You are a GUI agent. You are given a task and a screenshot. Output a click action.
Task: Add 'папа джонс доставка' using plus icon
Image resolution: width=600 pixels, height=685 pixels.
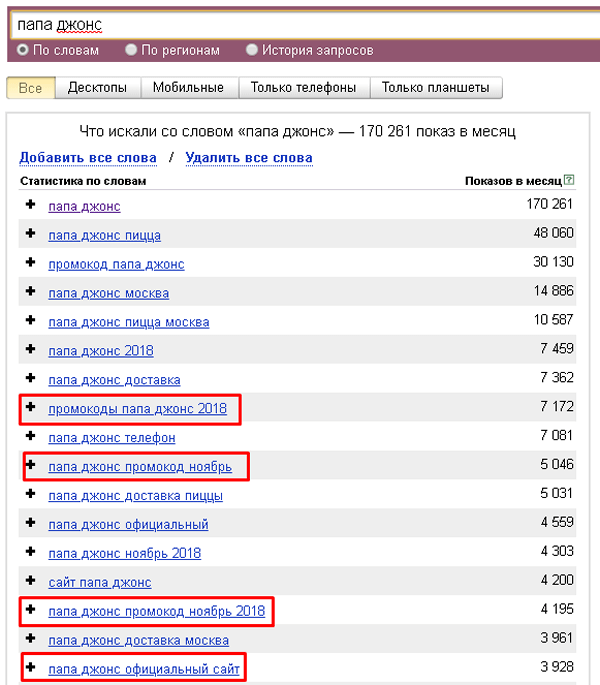[30, 379]
